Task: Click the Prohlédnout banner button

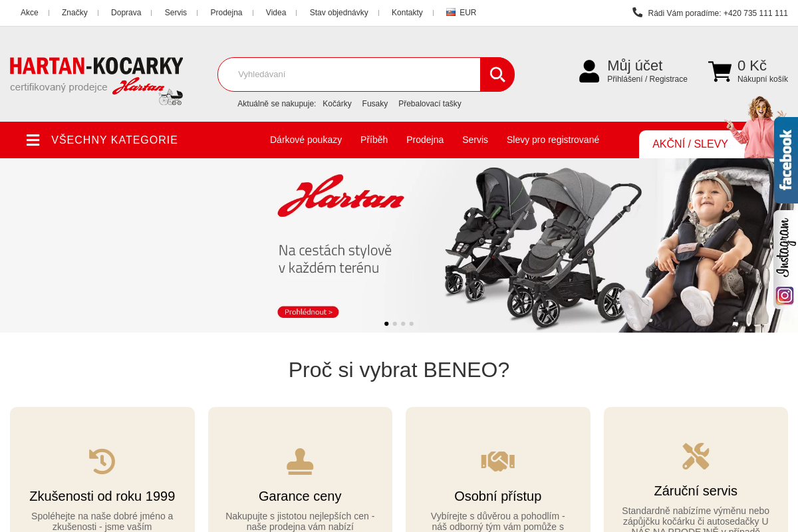Action: pos(308,312)
